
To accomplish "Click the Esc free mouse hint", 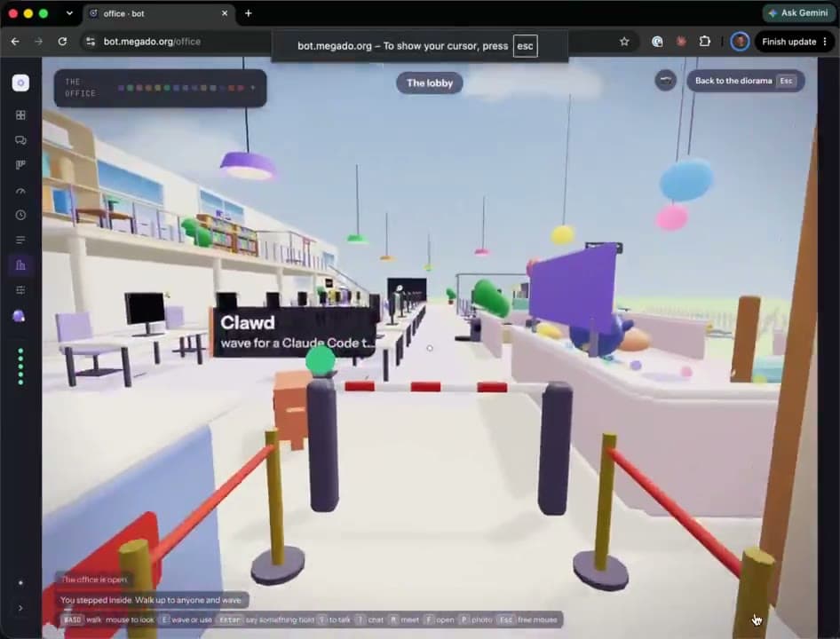I will tap(527, 619).
